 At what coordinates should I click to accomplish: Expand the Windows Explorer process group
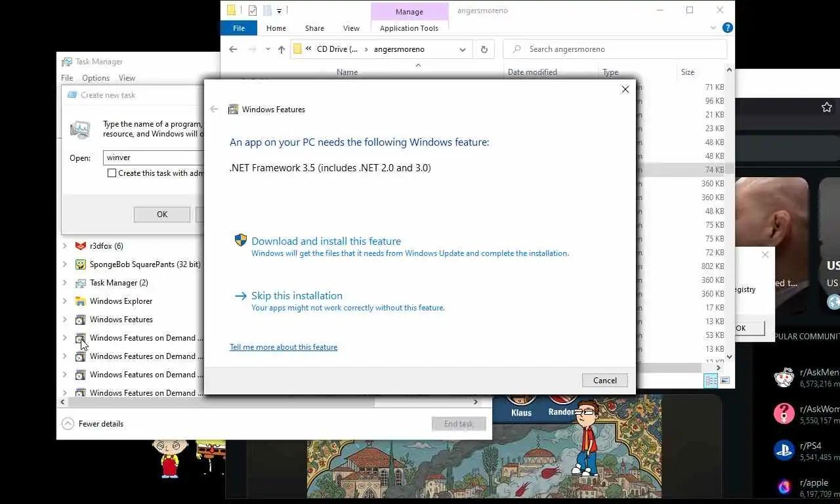click(x=64, y=301)
